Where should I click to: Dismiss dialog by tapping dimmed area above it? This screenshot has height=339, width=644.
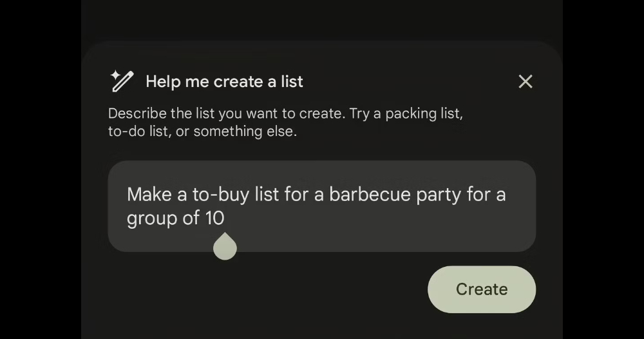[x=321, y=20]
